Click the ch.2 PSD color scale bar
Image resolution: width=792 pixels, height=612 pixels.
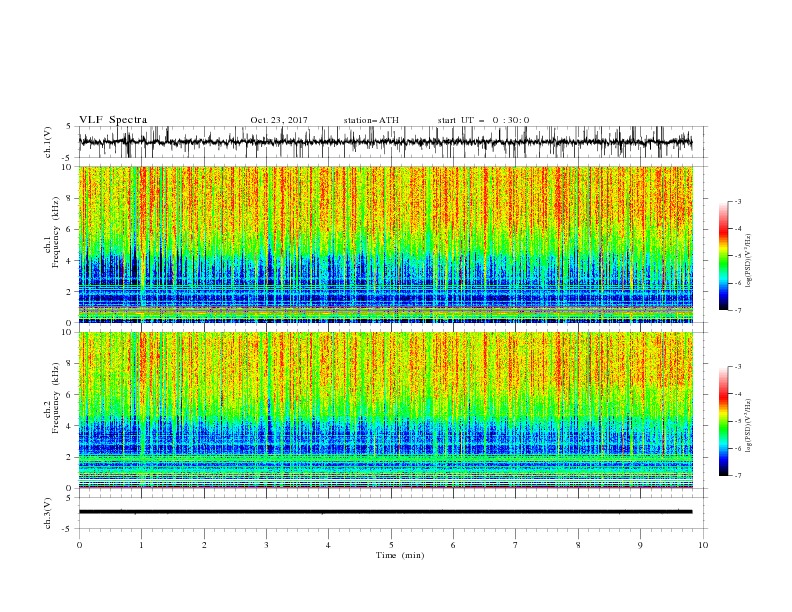click(723, 421)
